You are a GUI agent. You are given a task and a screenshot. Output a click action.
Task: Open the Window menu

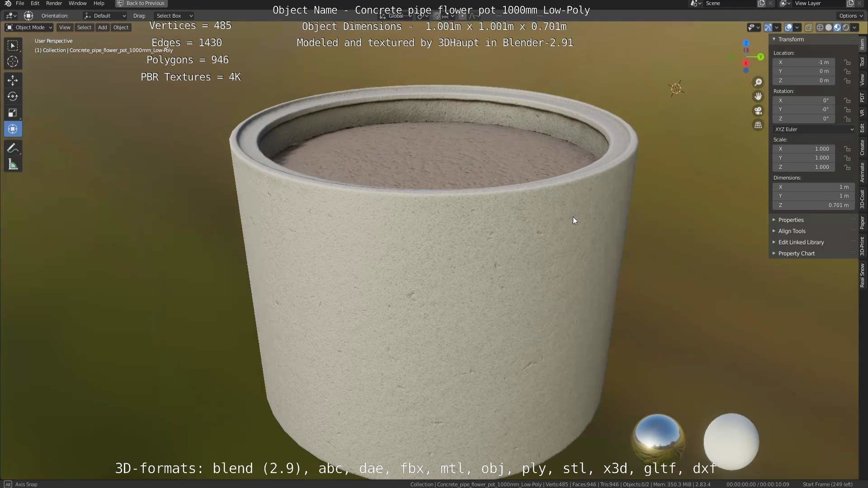(77, 3)
